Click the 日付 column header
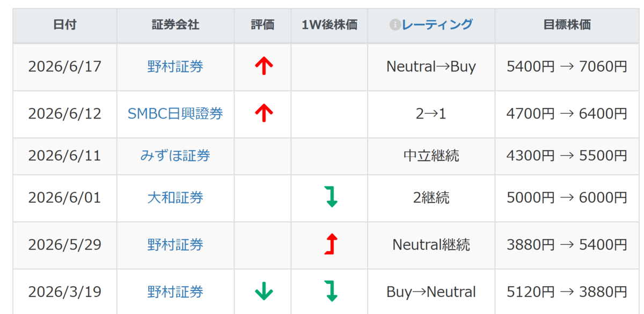 (65, 25)
